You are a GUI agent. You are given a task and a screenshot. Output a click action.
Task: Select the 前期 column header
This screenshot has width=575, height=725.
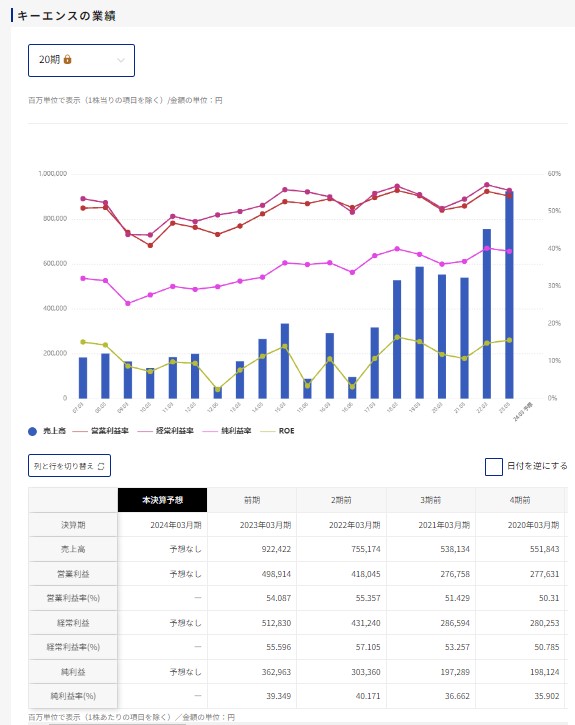pyautogui.click(x=252, y=500)
